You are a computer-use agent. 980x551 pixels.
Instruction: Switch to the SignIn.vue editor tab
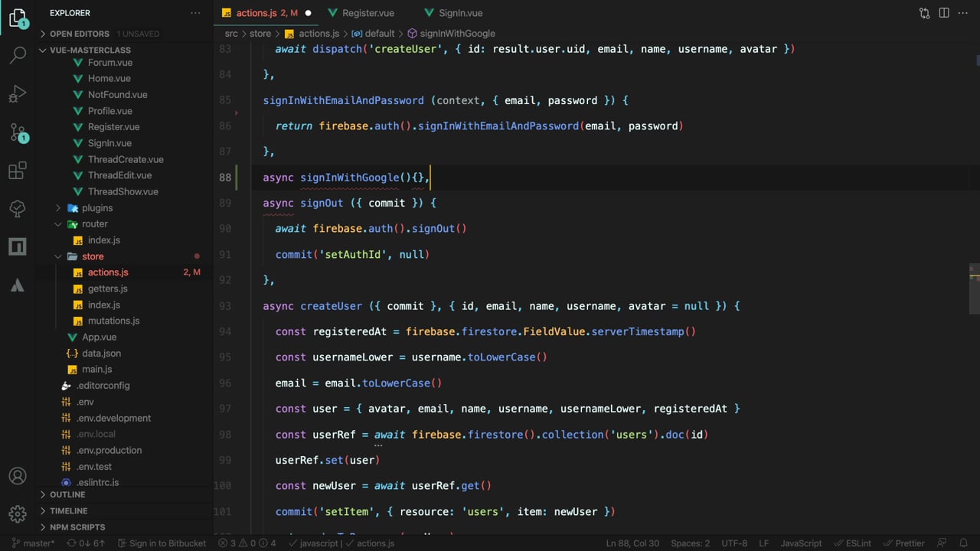pos(461,13)
